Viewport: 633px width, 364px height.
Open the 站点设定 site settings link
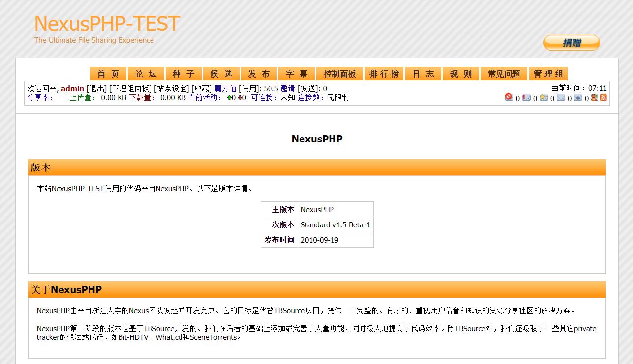pyautogui.click(x=172, y=88)
